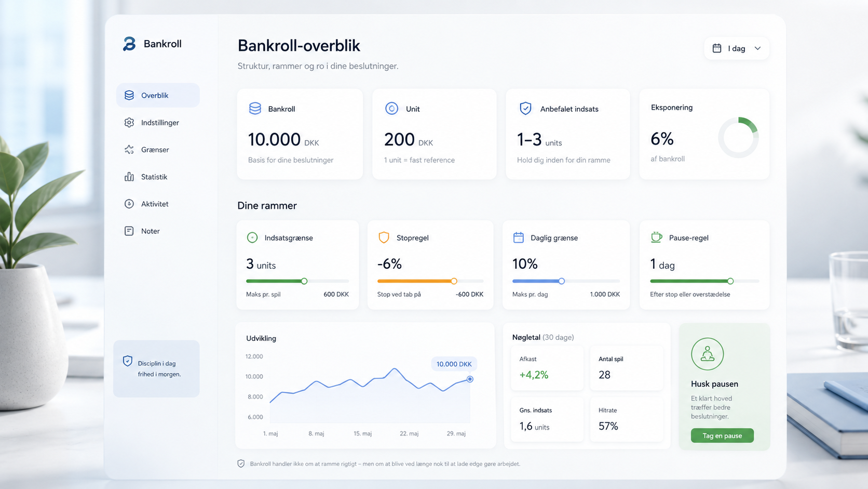Click the Bankroll card database icon
The height and width of the screenshot is (489, 868).
(x=255, y=108)
